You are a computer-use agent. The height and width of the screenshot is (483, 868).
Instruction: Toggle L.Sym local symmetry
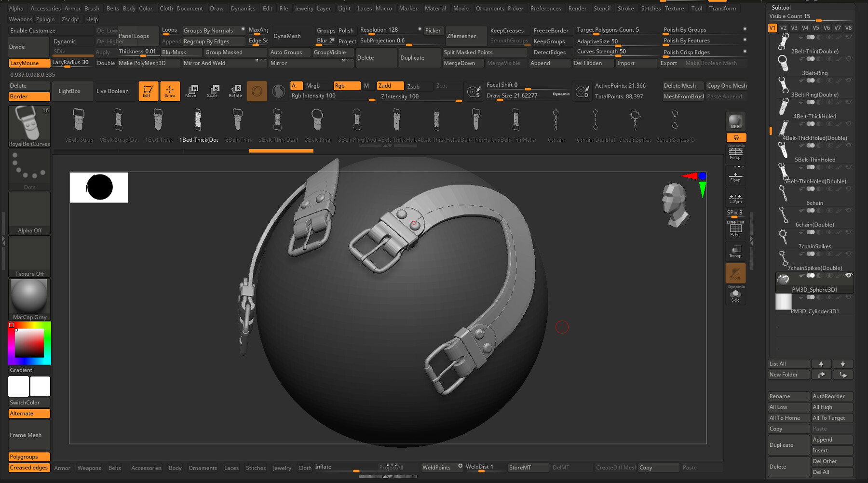735,198
